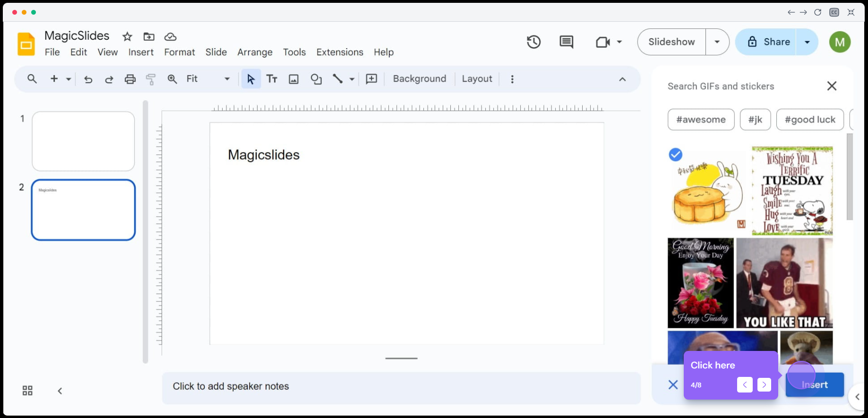868x418 pixels.
Task: Open the Slideshow options dropdown arrow
Action: pyautogui.click(x=717, y=42)
